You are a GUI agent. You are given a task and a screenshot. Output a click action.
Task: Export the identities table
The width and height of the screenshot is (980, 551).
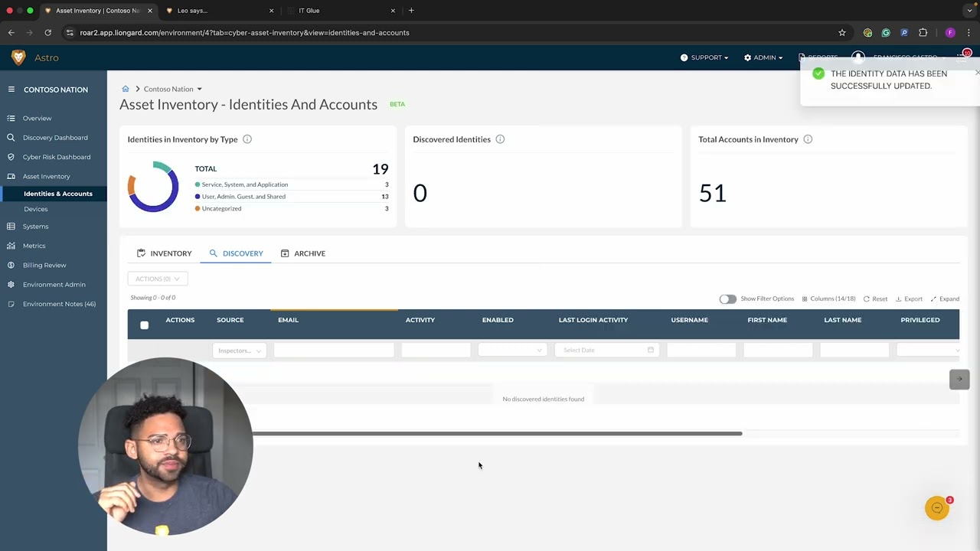pyautogui.click(x=909, y=298)
